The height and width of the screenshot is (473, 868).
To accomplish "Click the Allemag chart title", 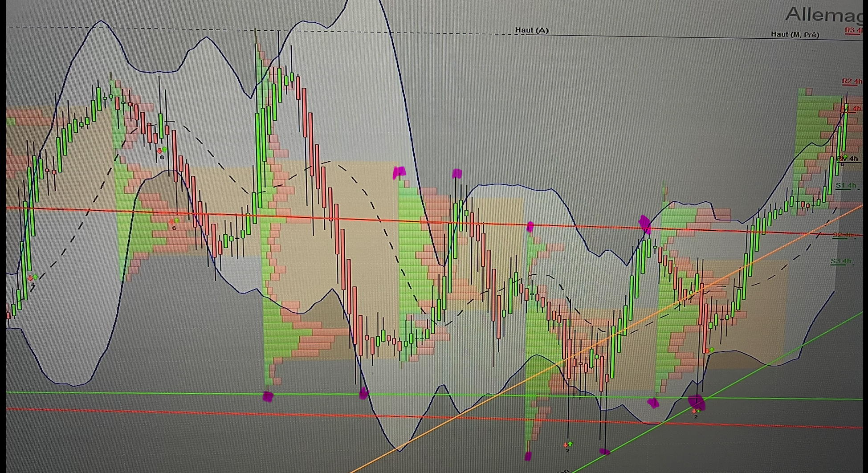I will [x=824, y=15].
